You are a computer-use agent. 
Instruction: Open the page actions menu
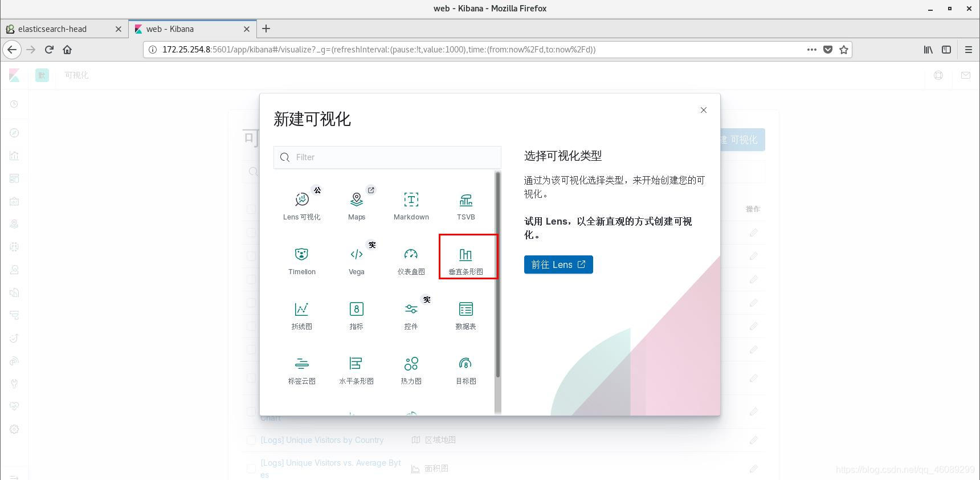(x=812, y=50)
